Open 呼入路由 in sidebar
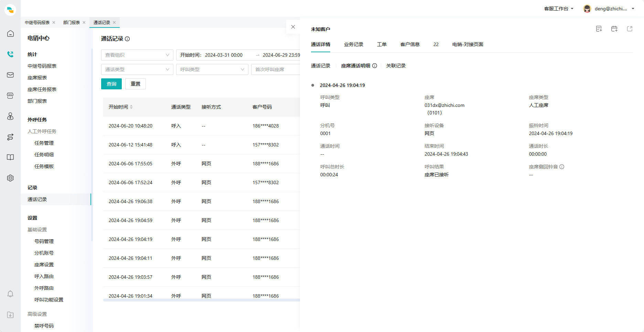This screenshot has height=332, width=644. [x=44, y=276]
